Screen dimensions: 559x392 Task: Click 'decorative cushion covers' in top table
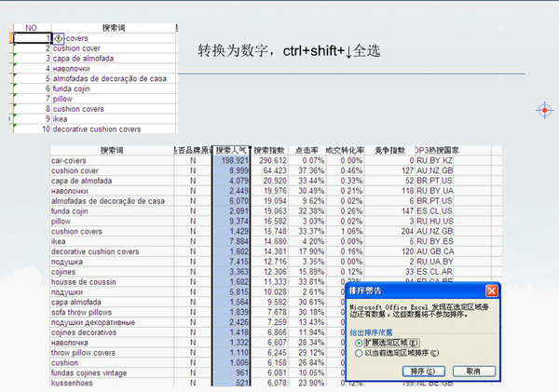tap(97, 129)
